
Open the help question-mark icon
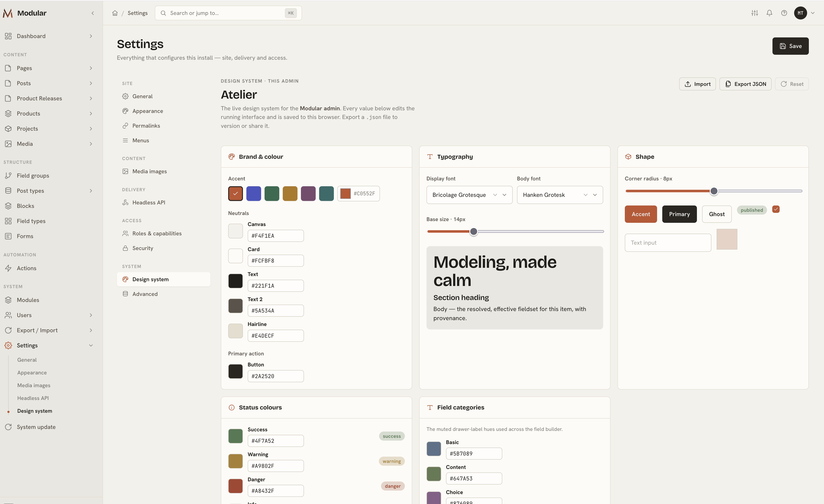coord(784,13)
